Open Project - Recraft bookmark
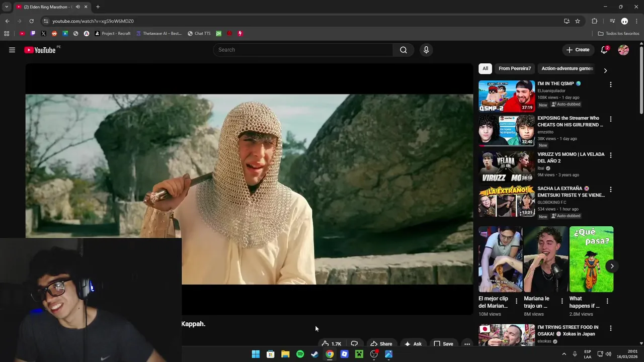 click(x=113, y=34)
